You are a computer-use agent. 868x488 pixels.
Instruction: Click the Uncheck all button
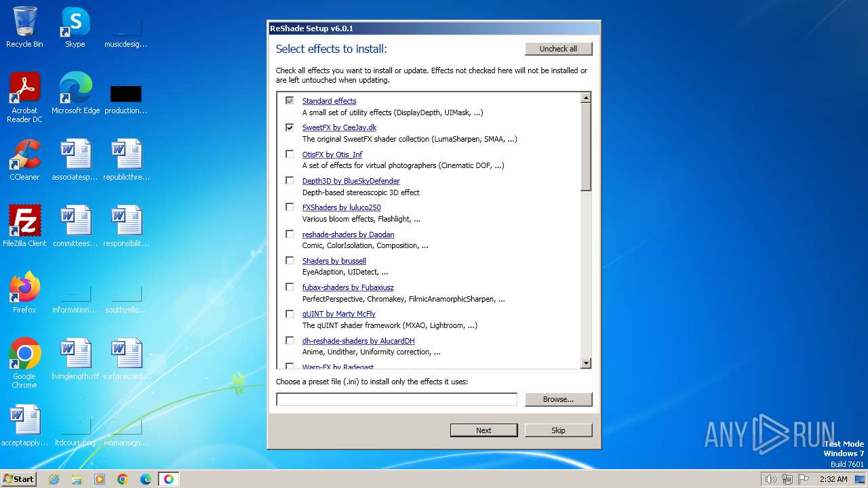pyautogui.click(x=558, y=49)
